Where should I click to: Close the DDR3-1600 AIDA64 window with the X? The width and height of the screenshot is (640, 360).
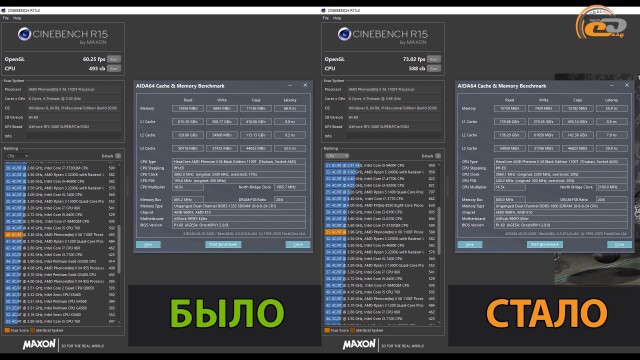[627, 85]
